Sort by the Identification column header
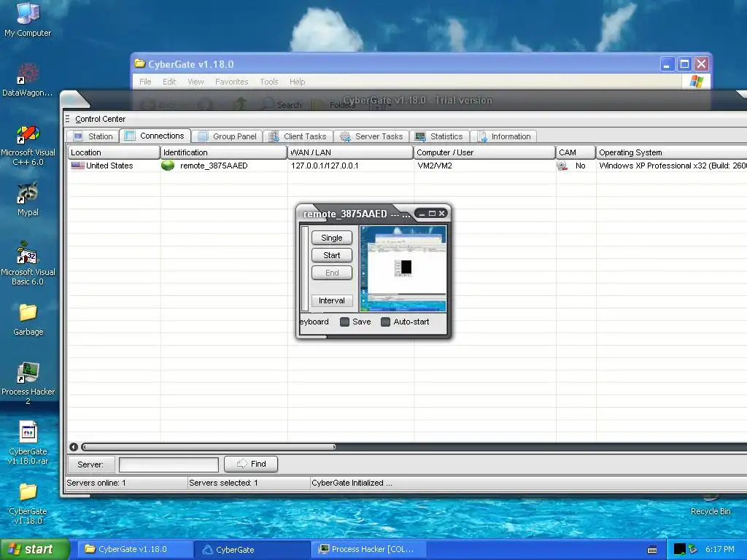747x560 pixels. (223, 152)
